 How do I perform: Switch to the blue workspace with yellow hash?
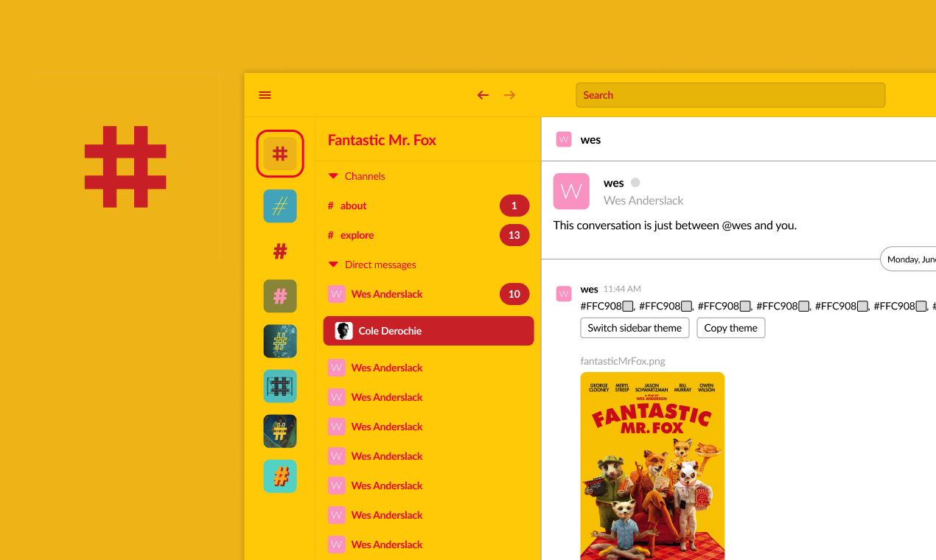pos(280,206)
